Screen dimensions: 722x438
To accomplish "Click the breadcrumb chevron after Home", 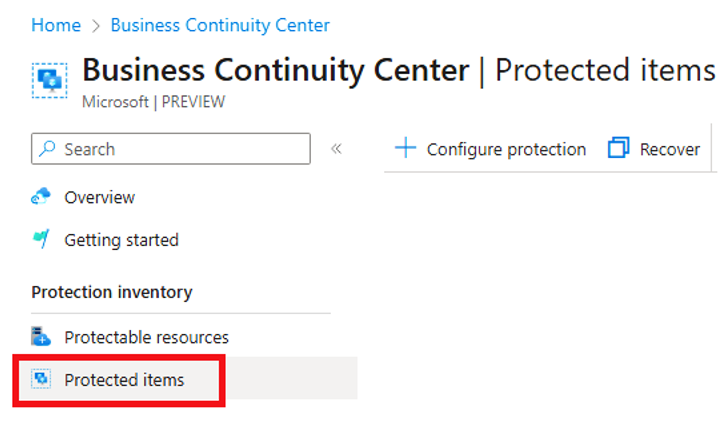I will click(x=96, y=26).
